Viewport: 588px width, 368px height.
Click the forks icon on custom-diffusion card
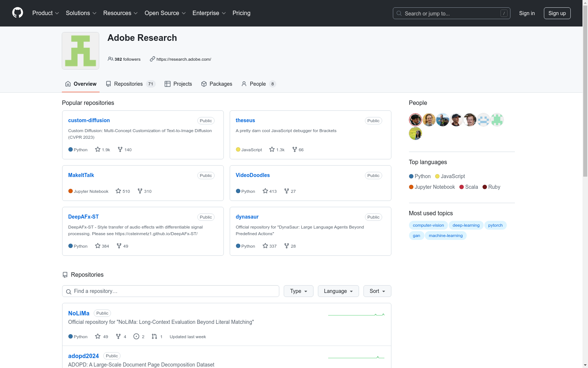120,149
